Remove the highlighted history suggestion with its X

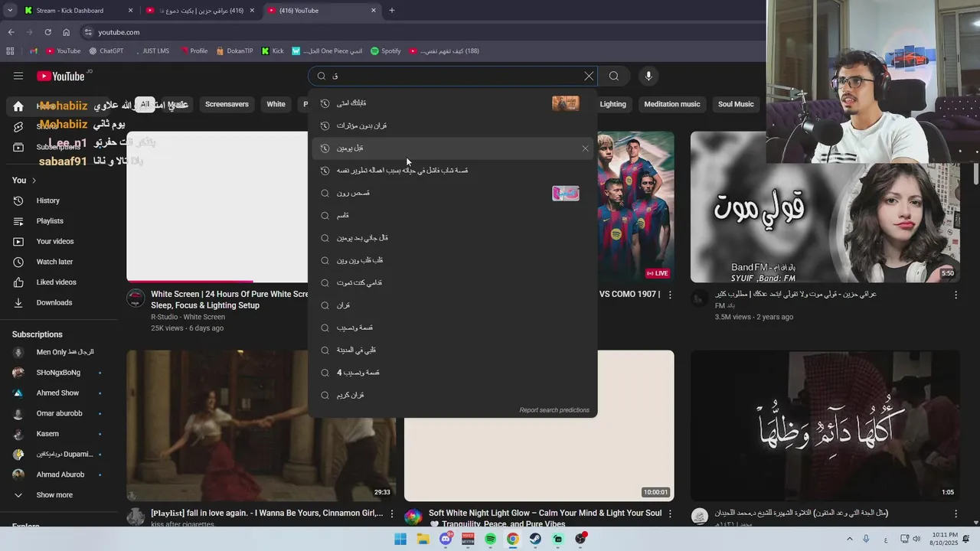coord(586,148)
